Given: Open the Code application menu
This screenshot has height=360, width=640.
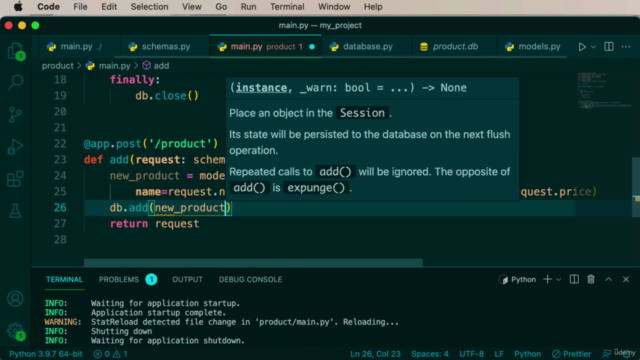Looking at the screenshot, I should [x=48, y=7].
